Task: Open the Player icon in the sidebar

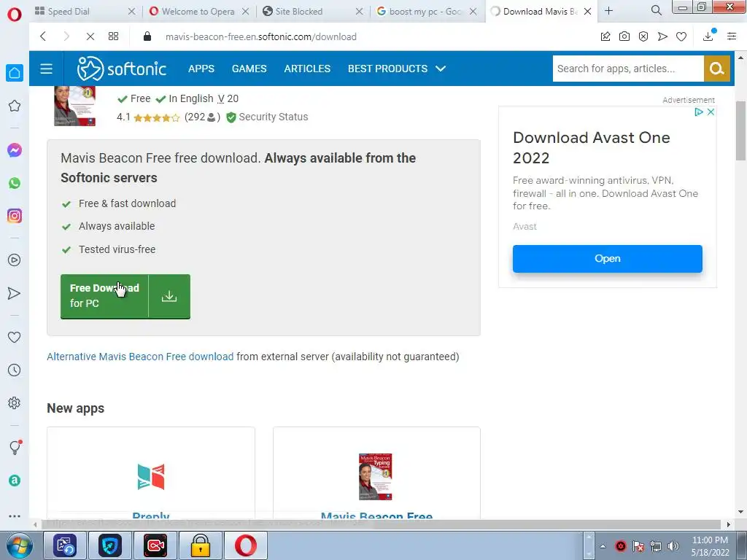Action: point(15,260)
